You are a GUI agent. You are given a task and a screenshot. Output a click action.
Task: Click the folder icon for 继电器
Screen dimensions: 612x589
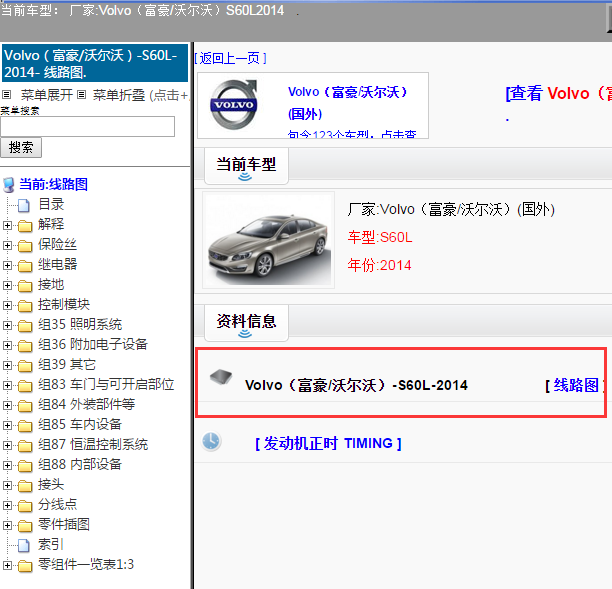[x=25, y=266]
